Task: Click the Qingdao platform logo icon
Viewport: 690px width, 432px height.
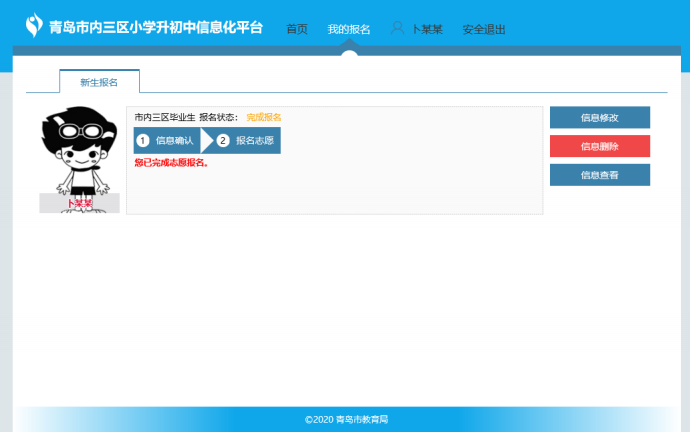Action: [35, 25]
